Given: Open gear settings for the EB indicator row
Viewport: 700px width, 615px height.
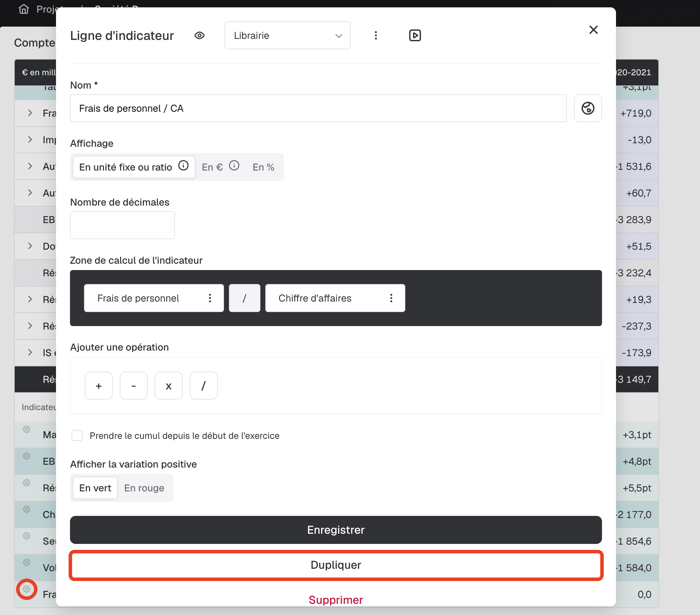Looking at the screenshot, I should 27,456.
